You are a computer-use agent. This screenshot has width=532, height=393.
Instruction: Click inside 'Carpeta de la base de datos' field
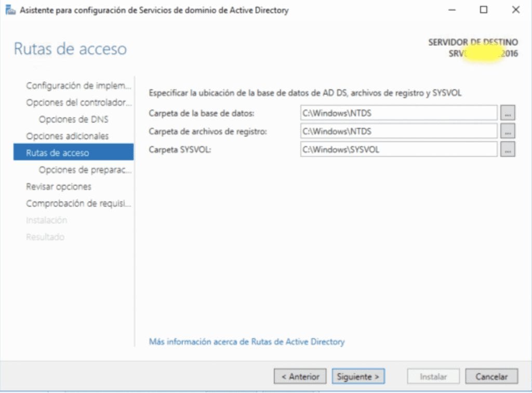(x=398, y=113)
